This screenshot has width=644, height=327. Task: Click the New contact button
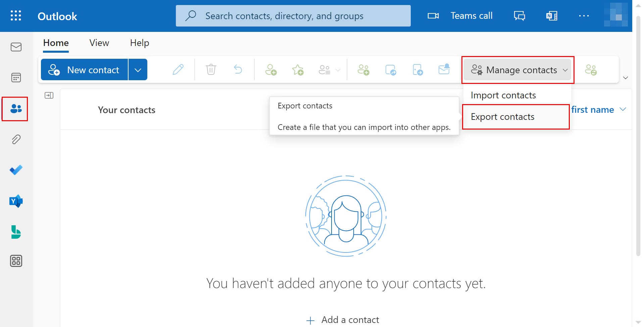tap(85, 69)
